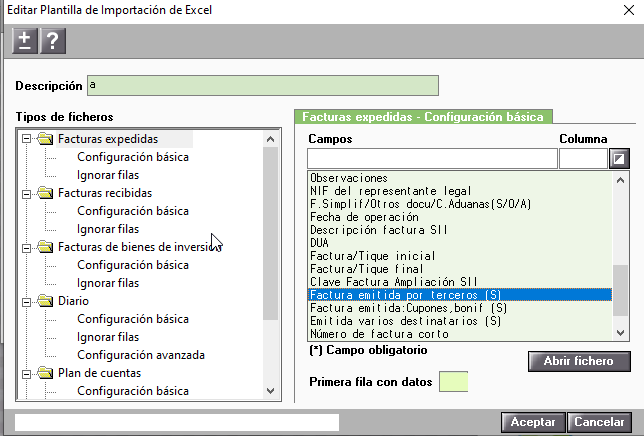This screenshot has height=436, width=644.
Task: Click the up arrow of file types scrollbar
Action: pos(270,139)
